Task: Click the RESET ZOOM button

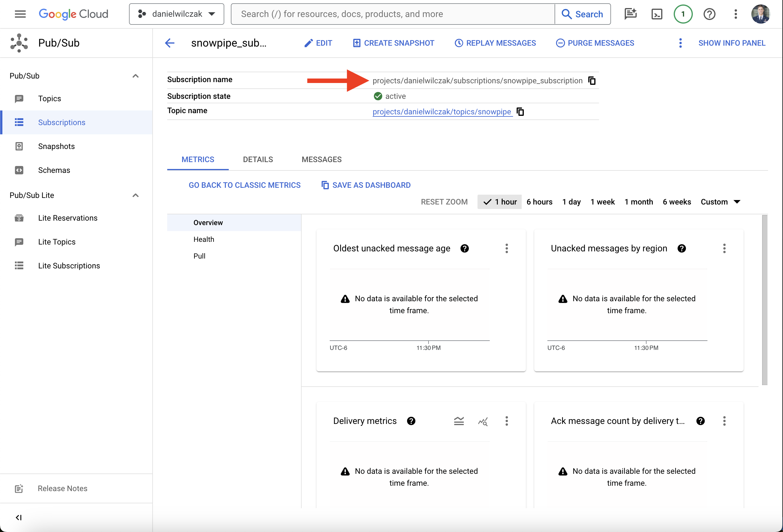Action: click(x=444, y=202)
